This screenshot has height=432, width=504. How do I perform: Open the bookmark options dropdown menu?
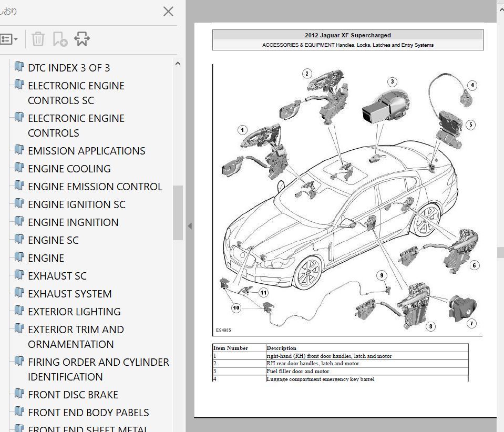point(9,39)
